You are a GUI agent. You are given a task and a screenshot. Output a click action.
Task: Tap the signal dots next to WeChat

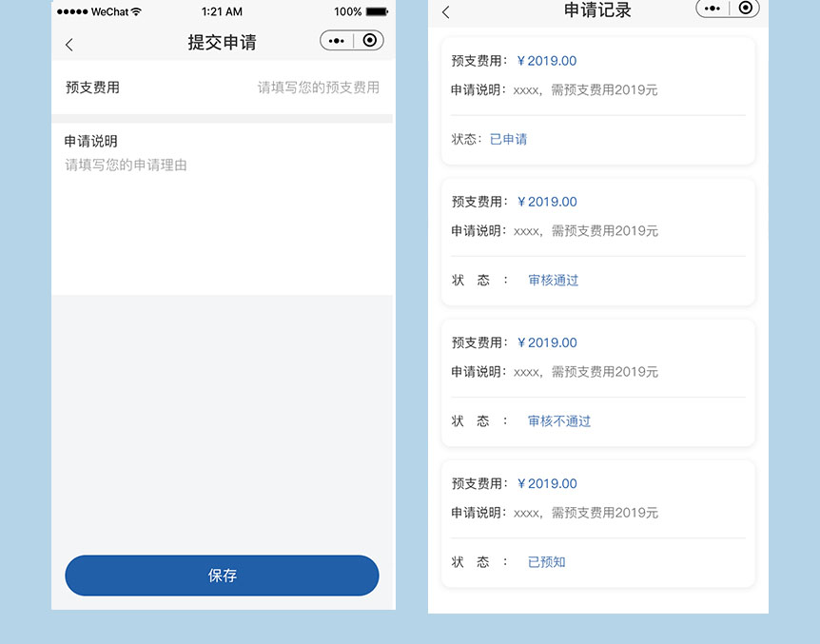click(72, 11)
